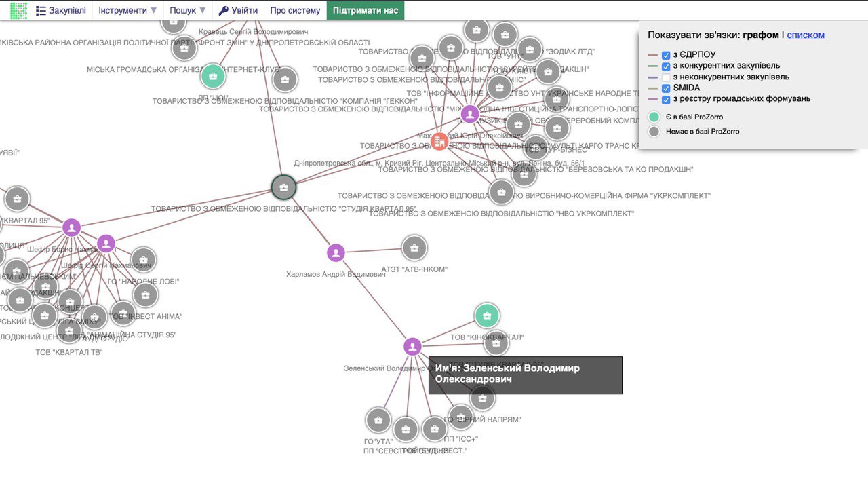Click the key icon beside Увійти
Viewport: 868px width, 477px height.
point(224,11)
